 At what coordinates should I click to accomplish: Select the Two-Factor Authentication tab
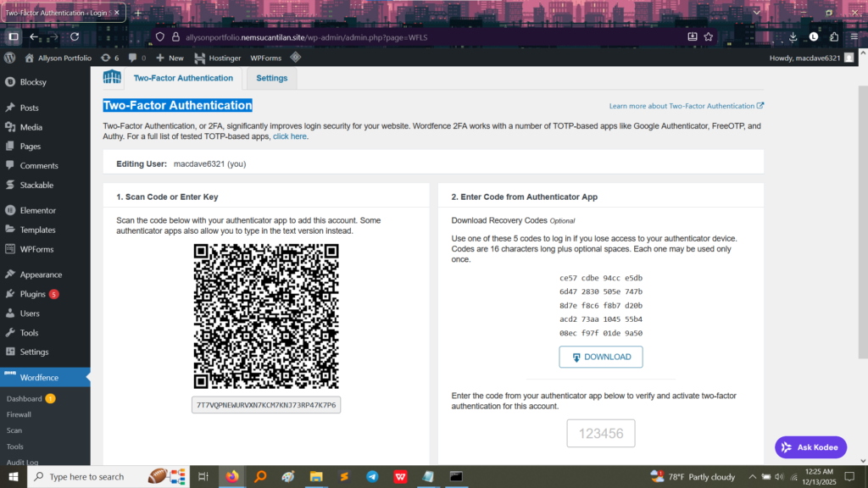[183, 78]
